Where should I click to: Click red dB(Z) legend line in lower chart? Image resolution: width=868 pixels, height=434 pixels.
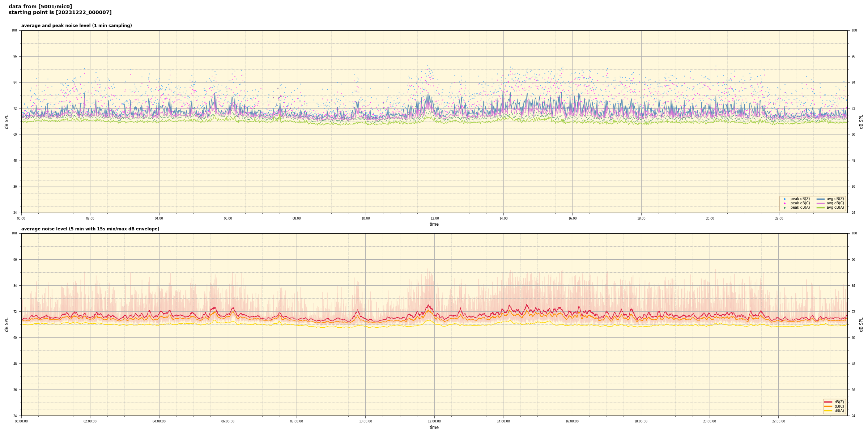pos(828,402)
